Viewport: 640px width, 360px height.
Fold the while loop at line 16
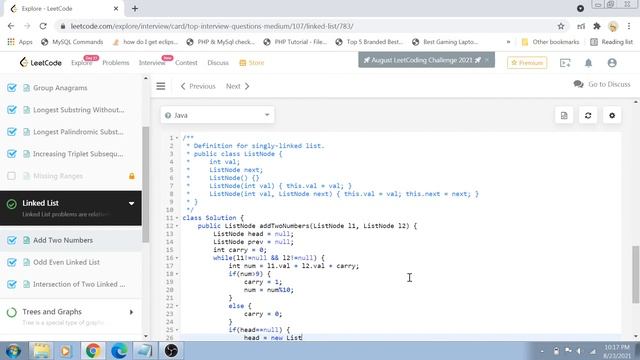(177, 258)
